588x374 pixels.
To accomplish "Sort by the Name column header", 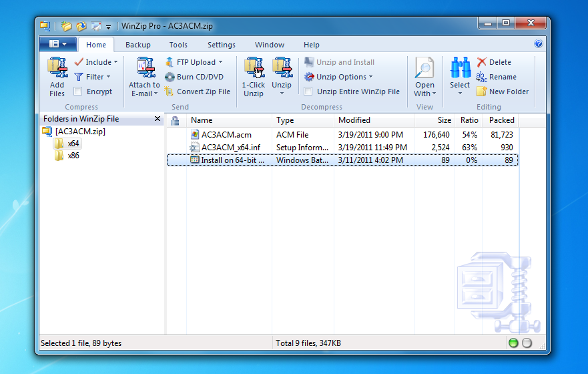I will point(229,120).
